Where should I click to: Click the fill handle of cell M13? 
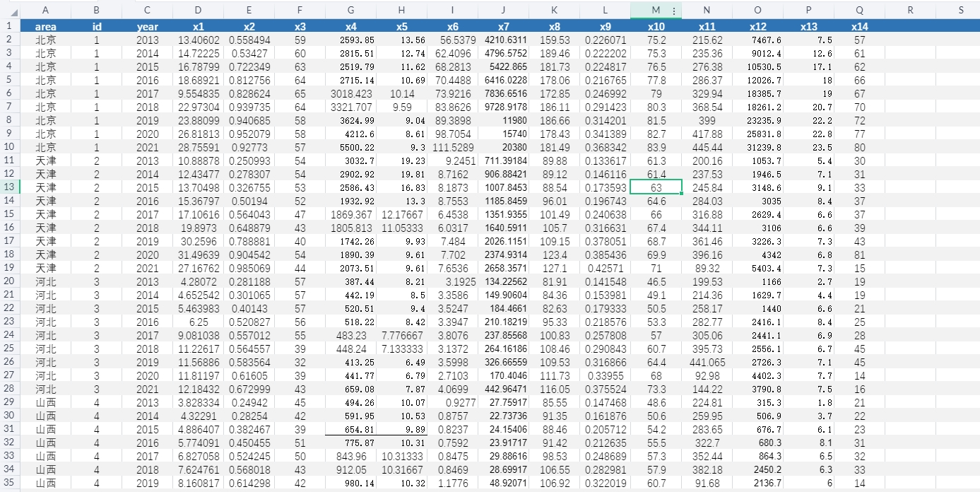(x=682, y=194)
